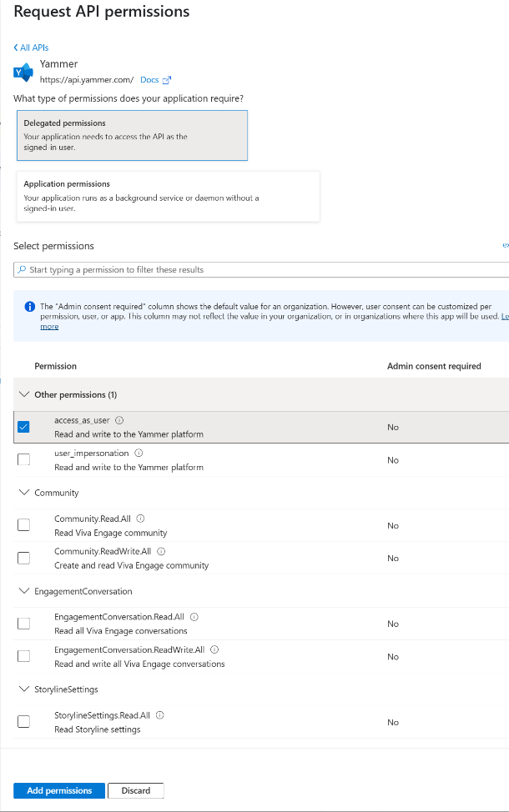Uncheck the access_as_user permission
The image size is (509, 812).
(23, 426)
